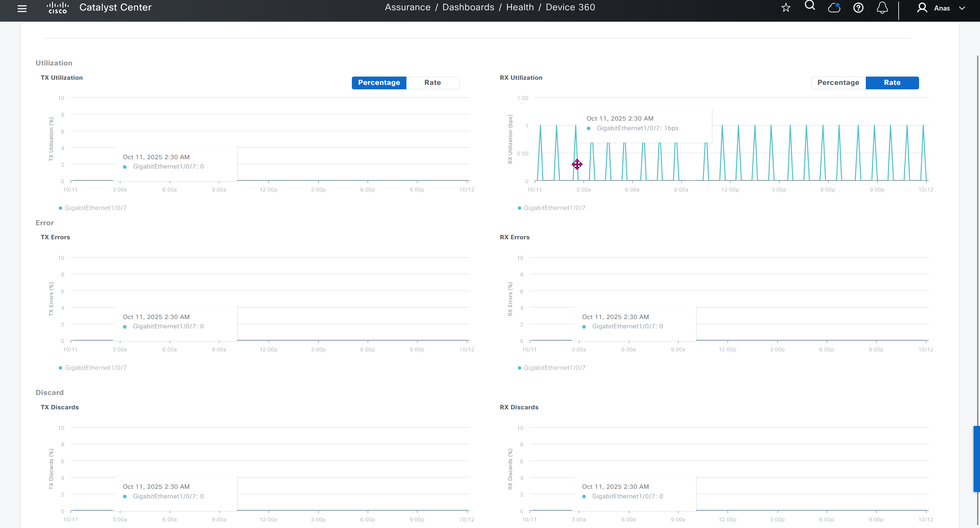Select Percentage for TX Utilization
The image size is (980, 528).
click(379, 83)
